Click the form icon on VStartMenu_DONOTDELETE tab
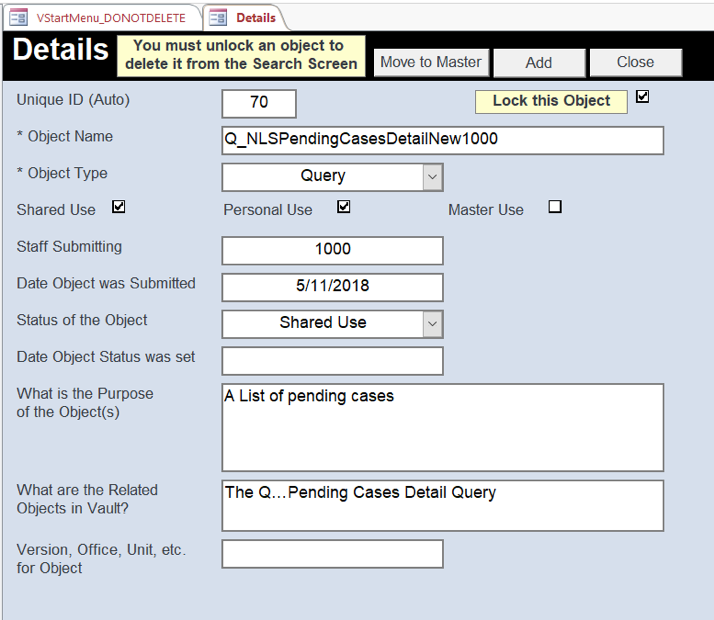Screen dimensions: 714x620 (18, 17)
